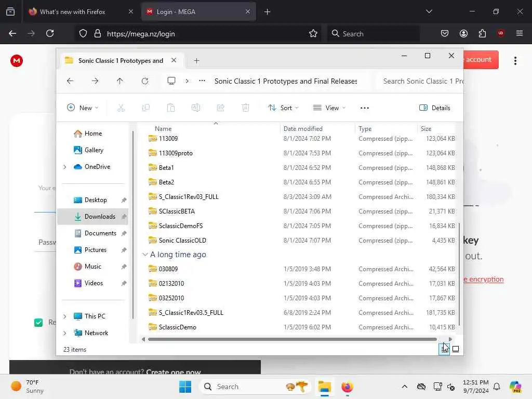Switch to details list view icon in status bar
Screen dimensions: 532x399
coord(444,349)
